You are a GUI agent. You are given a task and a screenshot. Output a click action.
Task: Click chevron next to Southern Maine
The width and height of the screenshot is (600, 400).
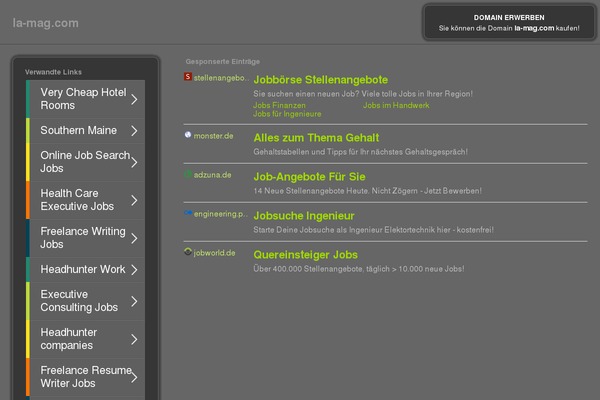pyautogui.click(x=134, y=131)
